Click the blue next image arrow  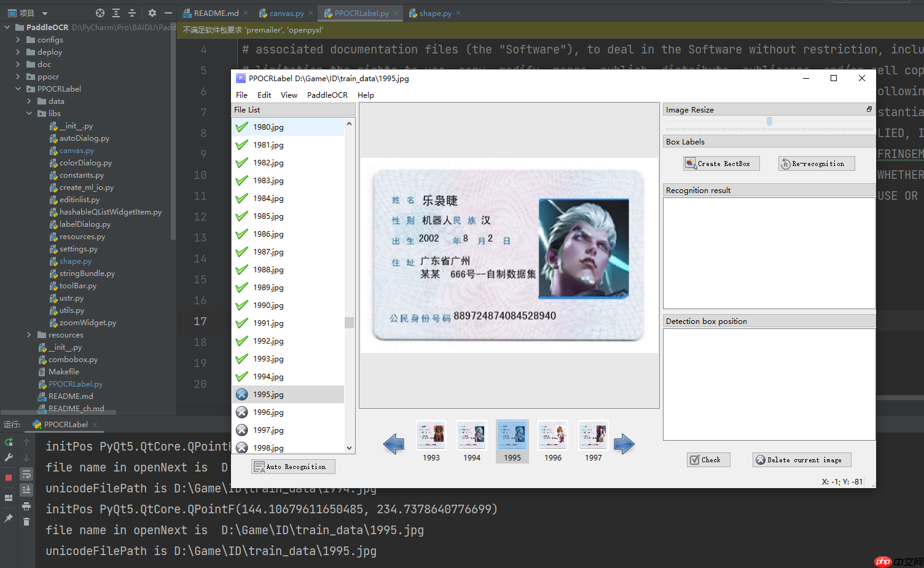[624, 443]
